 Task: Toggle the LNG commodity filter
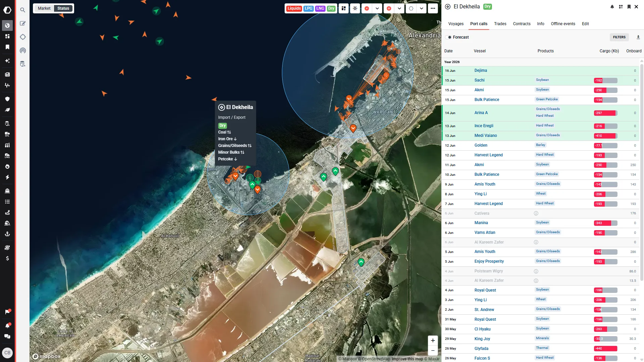point(320,8)
